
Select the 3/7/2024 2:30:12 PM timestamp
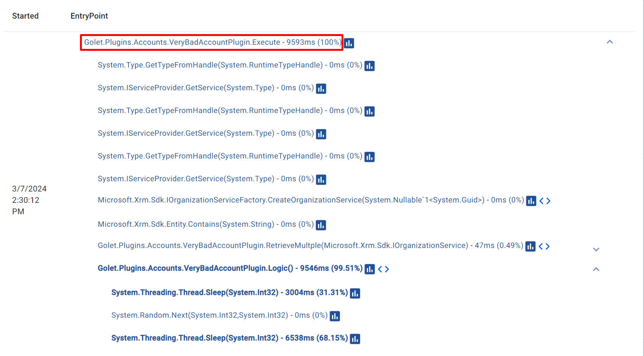click(29, 200)
